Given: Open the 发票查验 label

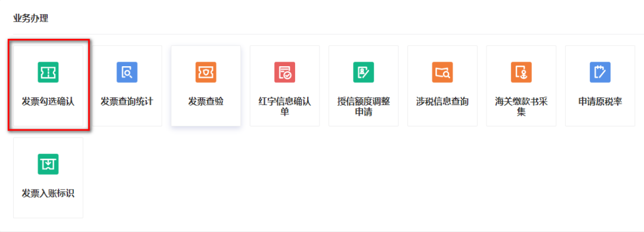Looking at the screenshot, I should [206, 101].
